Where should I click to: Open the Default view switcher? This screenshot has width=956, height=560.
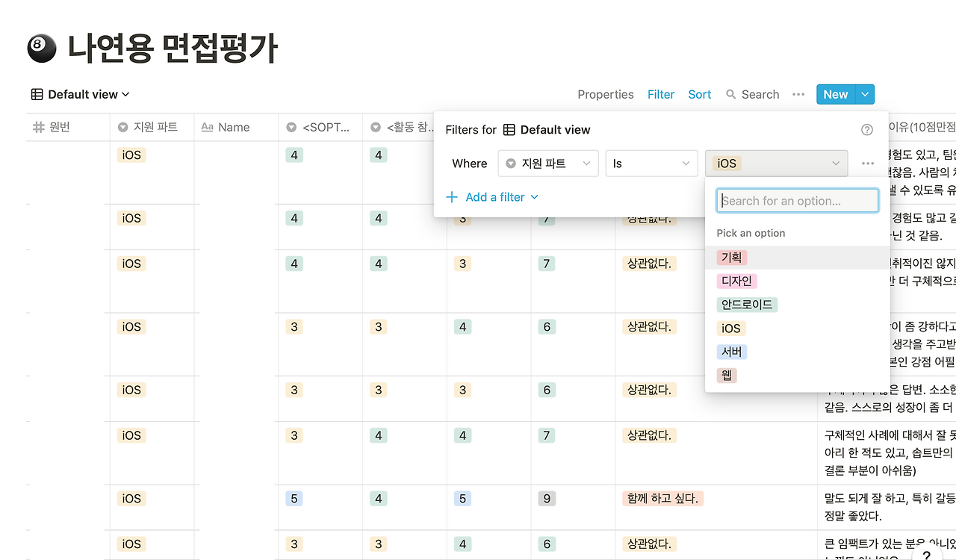point(81,94)
